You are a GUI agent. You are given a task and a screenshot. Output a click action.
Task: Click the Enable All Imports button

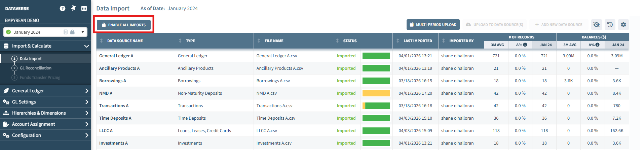[x=124, y=25]
